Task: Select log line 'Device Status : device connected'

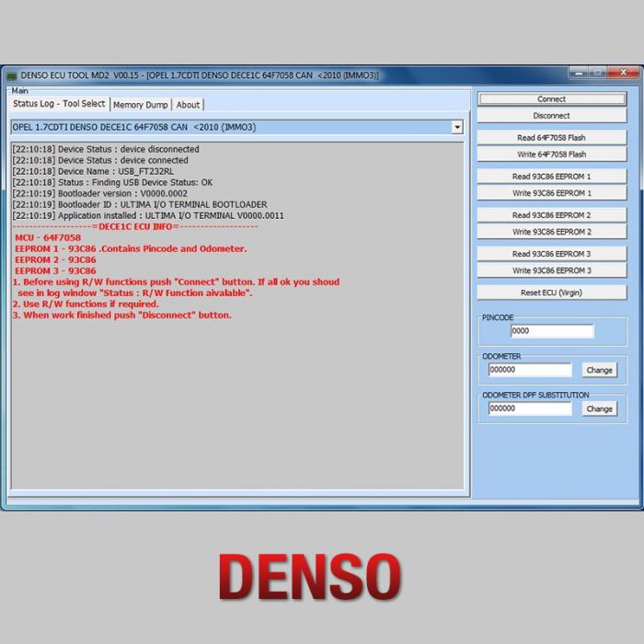Action: pos(100,160)
